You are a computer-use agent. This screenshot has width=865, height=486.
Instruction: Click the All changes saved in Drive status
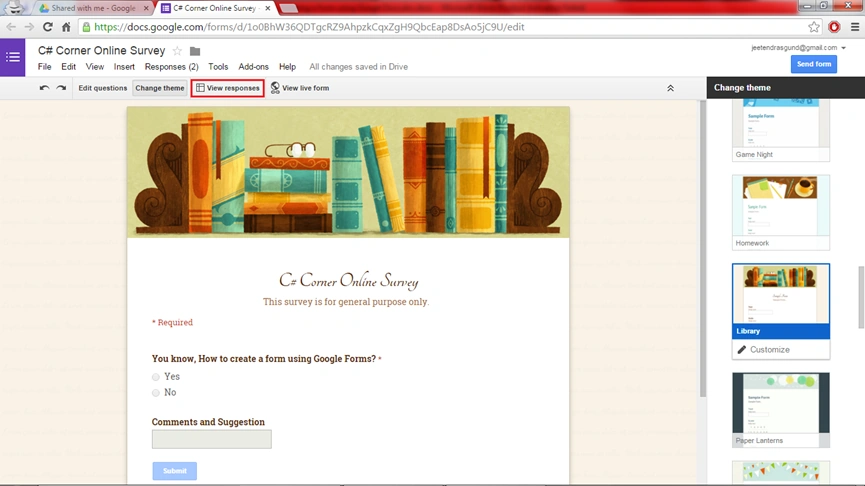tap(359, 67)
